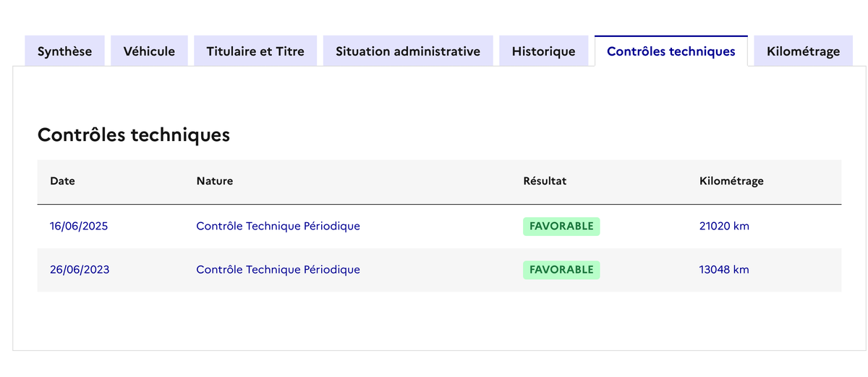Click the FAVORABLE badge for the 2023 inspection
This screenshot has width=868, height=377.
[561, 270]
